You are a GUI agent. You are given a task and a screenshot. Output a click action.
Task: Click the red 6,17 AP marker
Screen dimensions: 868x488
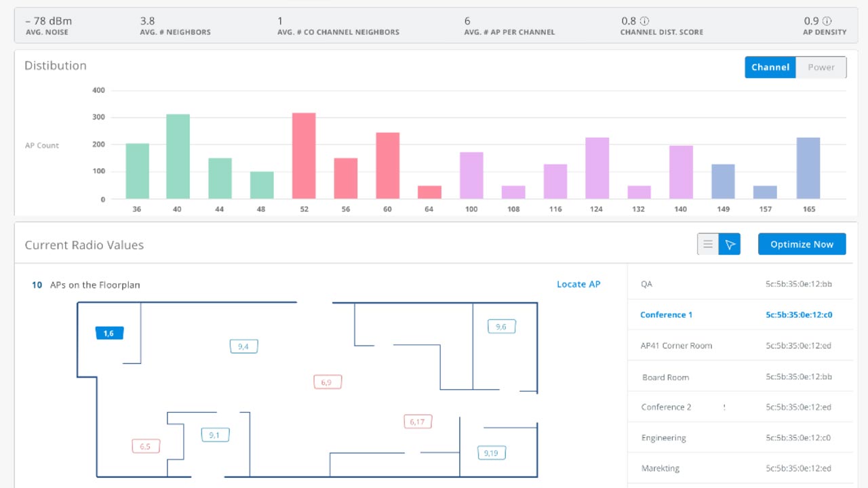[x=417, y=422]
